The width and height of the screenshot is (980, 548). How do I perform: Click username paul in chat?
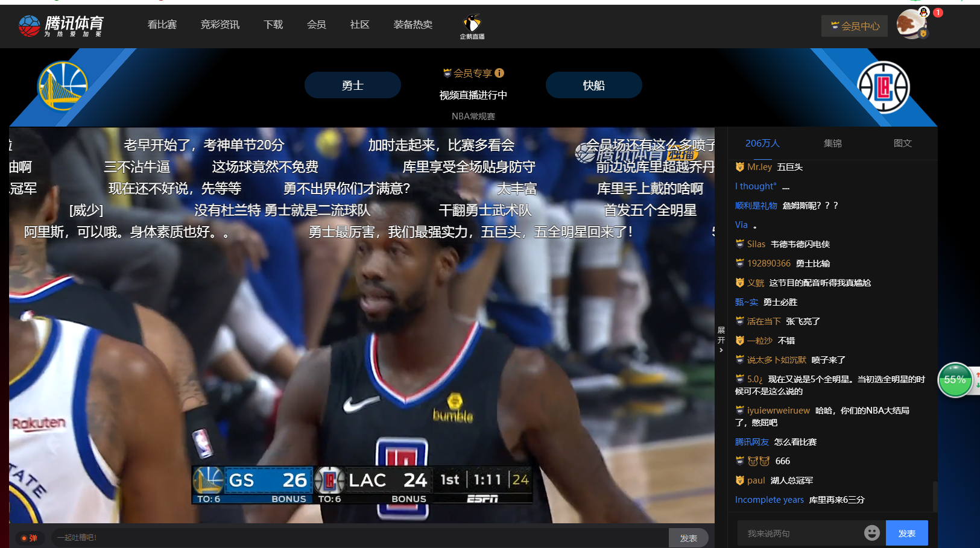(x=756, y=480)
